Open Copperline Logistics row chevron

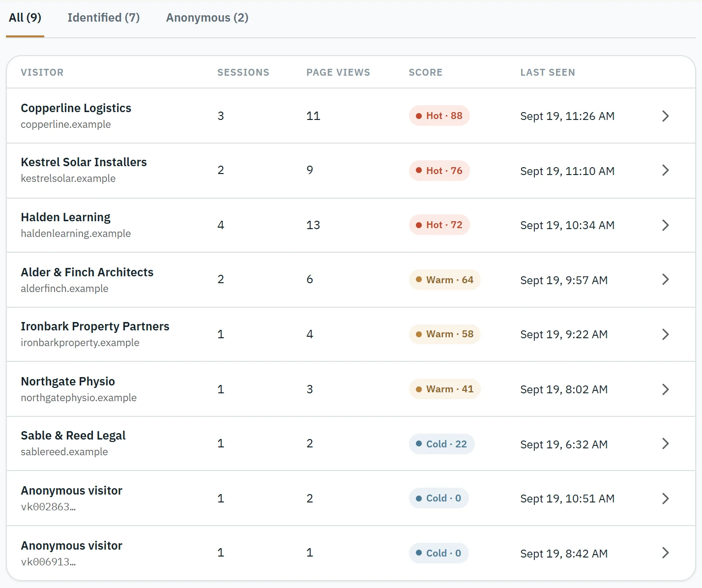(x=665, y=116)
